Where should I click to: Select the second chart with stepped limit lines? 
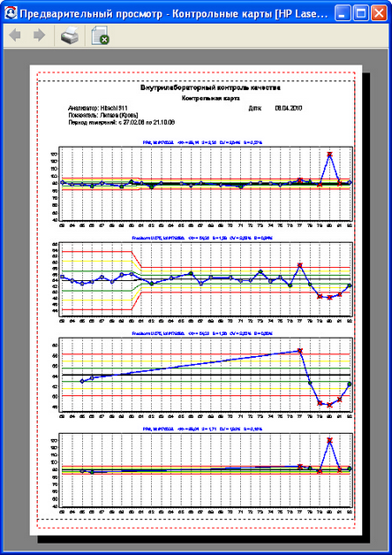click(207, 279)
